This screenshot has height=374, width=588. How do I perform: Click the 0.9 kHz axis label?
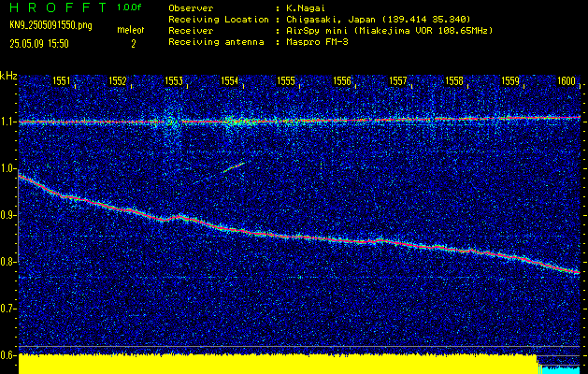tap(8, 215)
